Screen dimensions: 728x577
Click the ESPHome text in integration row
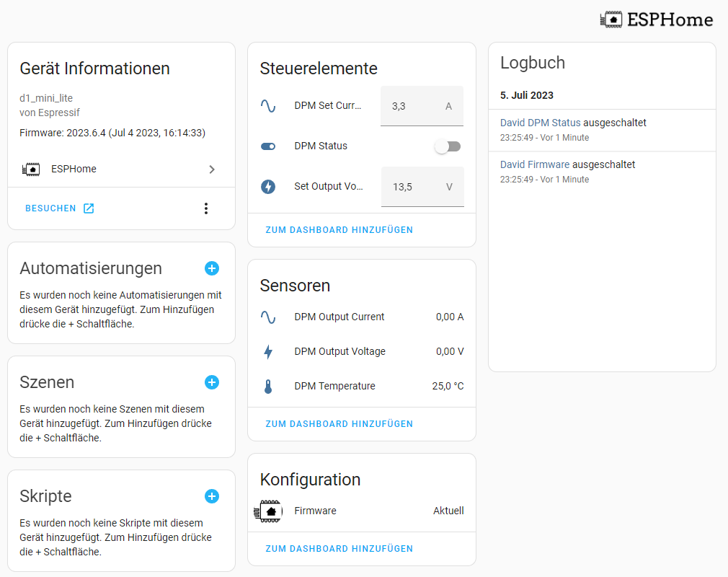tap(74, 169)
